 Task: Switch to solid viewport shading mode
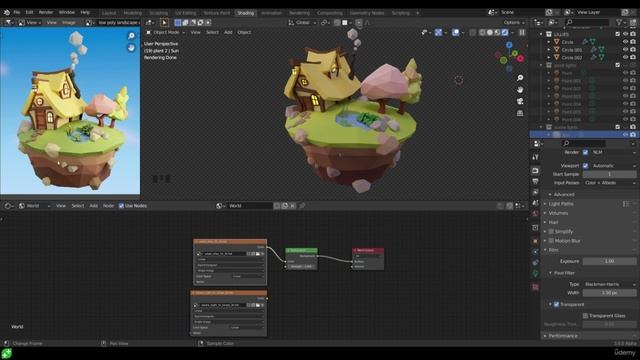tap(489, 32)
